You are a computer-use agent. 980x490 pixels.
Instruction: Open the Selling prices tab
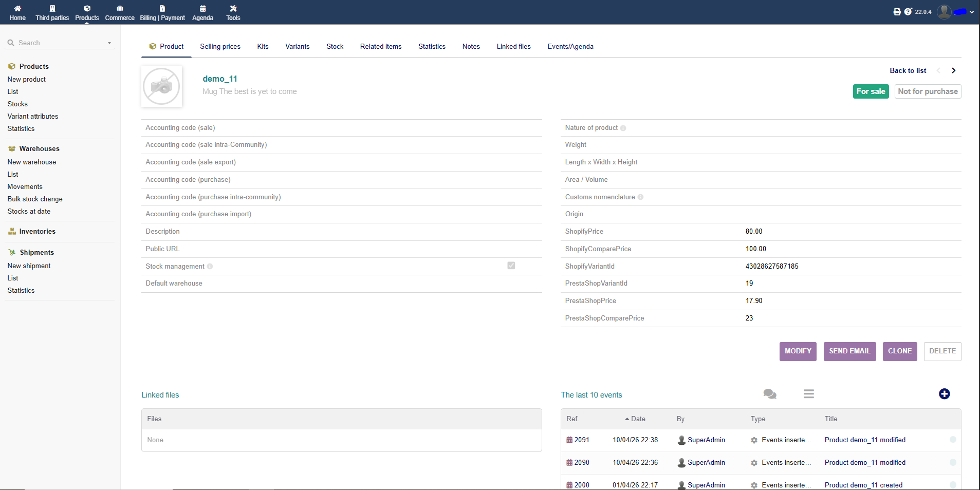click(x=220, y=46)
